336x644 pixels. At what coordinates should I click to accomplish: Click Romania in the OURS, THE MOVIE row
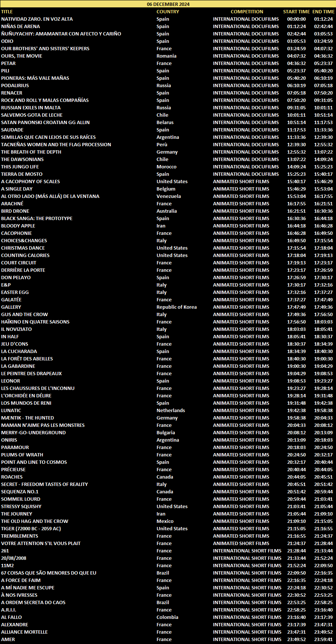tap(167, 56)
